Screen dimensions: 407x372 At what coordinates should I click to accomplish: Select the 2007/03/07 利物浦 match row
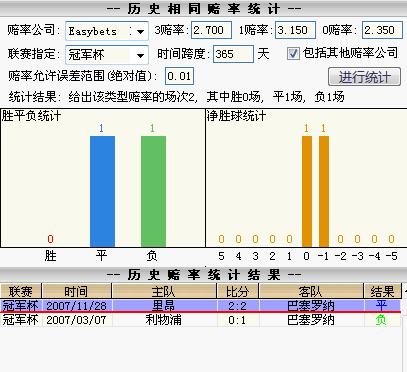coord(200,320)
